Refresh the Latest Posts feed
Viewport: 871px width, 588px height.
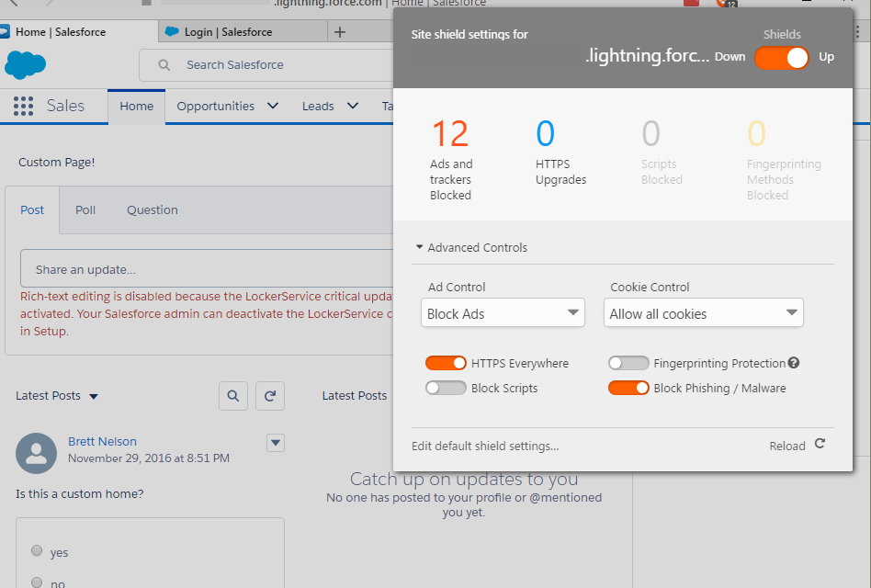pyautogui.click(x=270, y=396)
